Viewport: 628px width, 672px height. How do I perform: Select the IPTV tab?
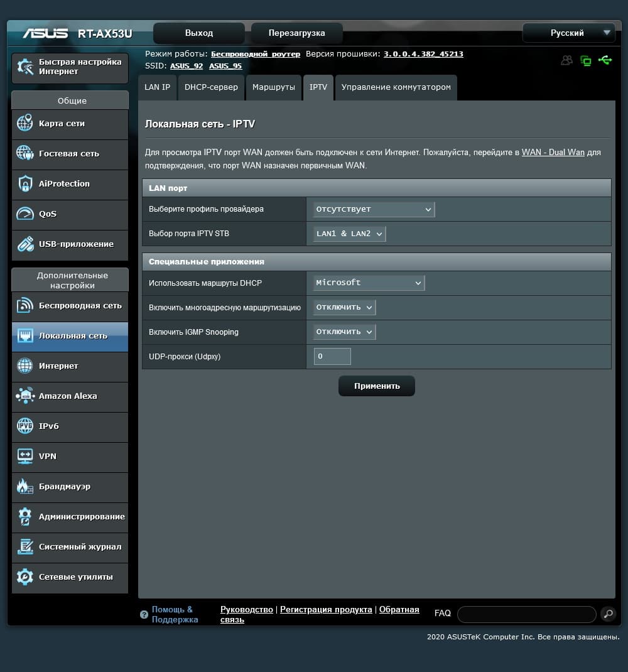pos(318,87)
